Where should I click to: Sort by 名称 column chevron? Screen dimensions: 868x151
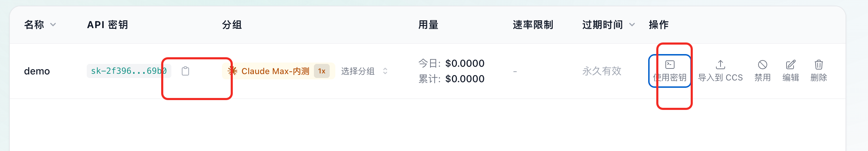tap(53, 25)
